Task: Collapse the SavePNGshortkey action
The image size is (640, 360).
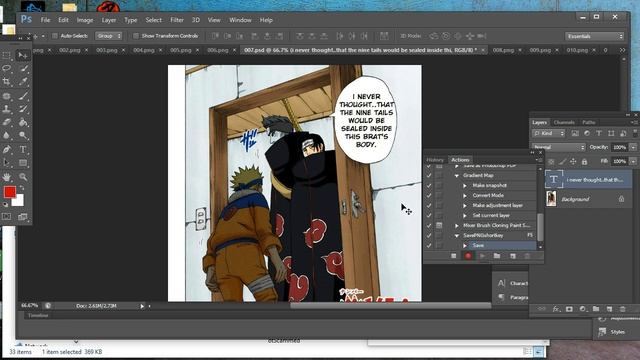Action: tap(457, 236)
